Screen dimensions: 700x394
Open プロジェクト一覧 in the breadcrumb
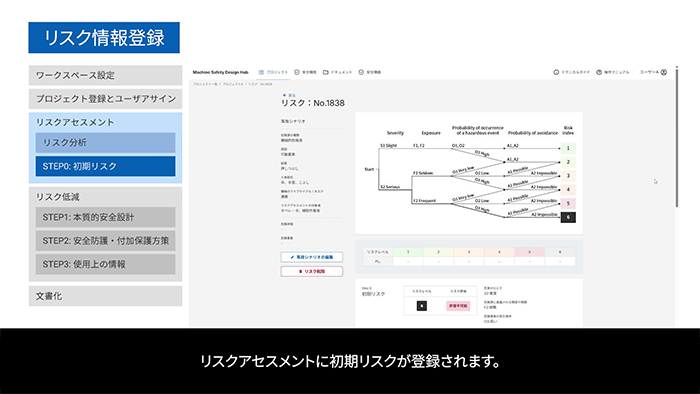pyautogui.click(x=205, y=84)
